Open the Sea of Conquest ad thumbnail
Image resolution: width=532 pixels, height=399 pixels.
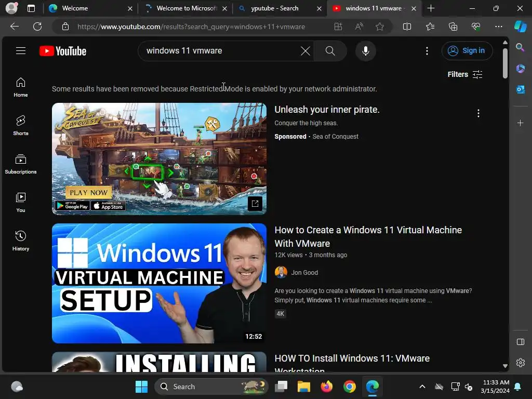(x=159, y=159)
